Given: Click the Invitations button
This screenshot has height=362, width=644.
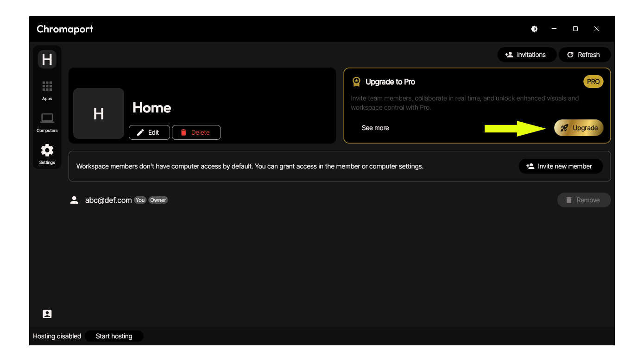Looking at the screenshot, I should (x=525, y=55).
